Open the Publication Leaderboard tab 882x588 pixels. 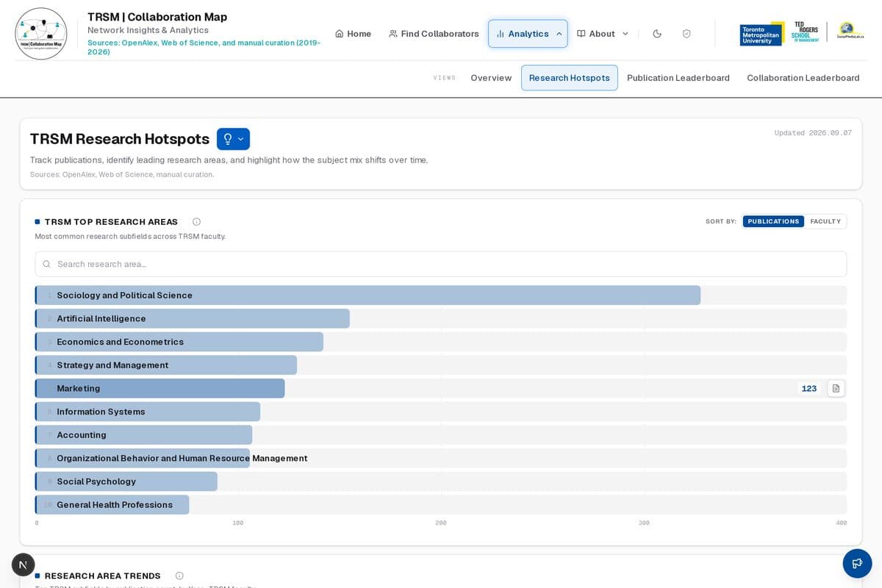click(x=678, y=78)
